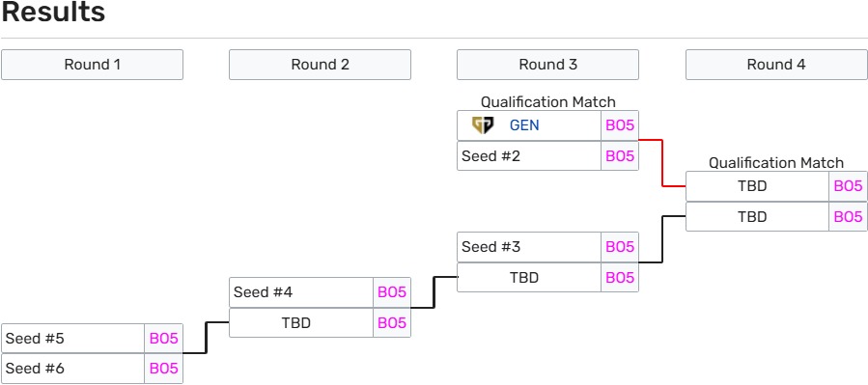Click the Gen.G team logo icon
Viewport: 868px width, 385px height.
pos(483,125)
